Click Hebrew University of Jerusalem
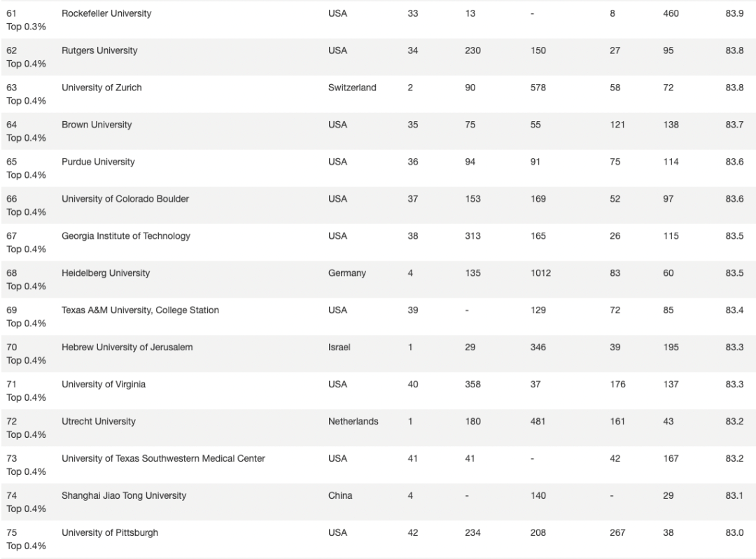 point(127,347)
